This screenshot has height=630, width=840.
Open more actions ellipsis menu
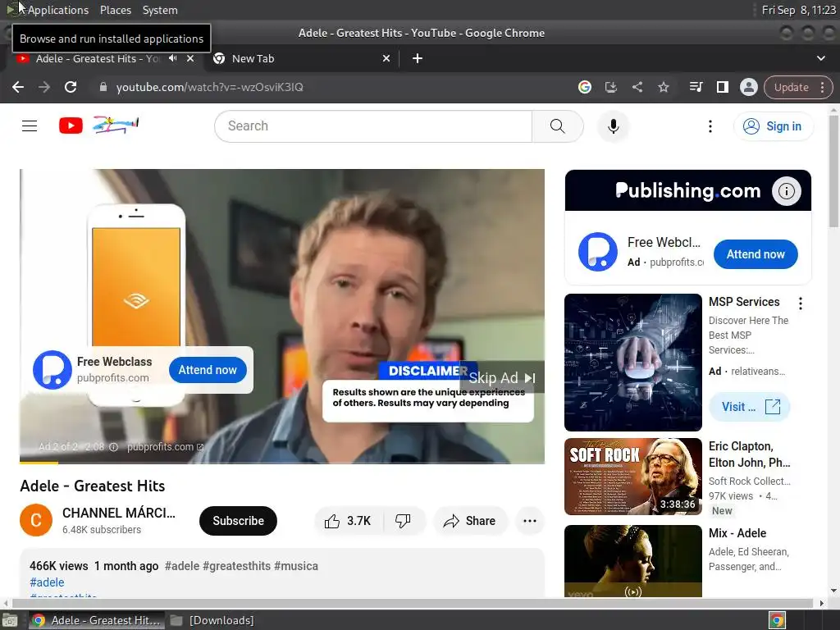click(x=530, y=521)
